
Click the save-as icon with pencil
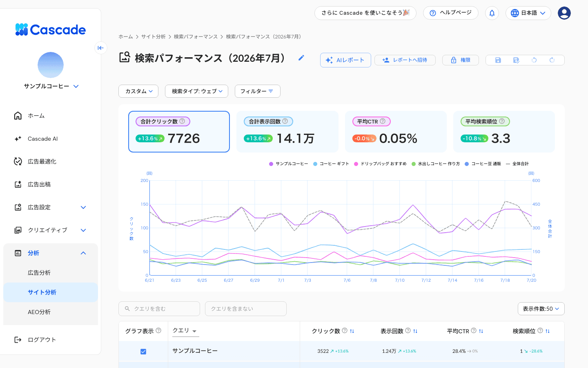[516, 60]
